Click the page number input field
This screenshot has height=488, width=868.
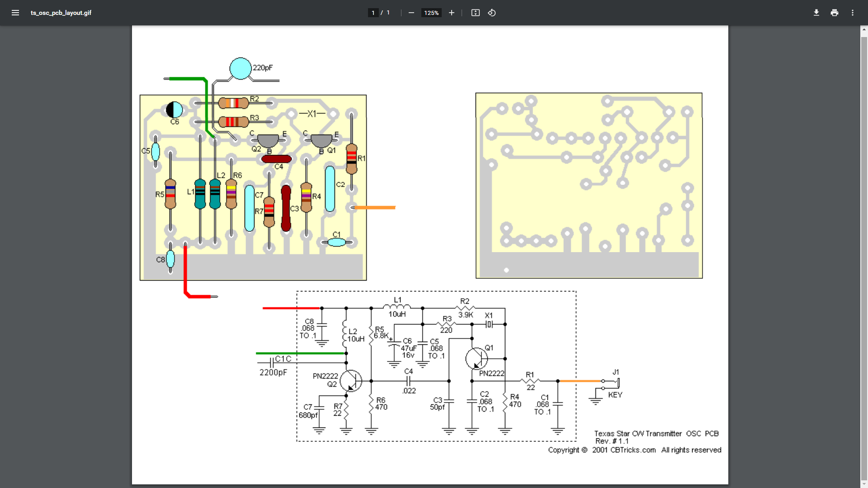[373, 13]
